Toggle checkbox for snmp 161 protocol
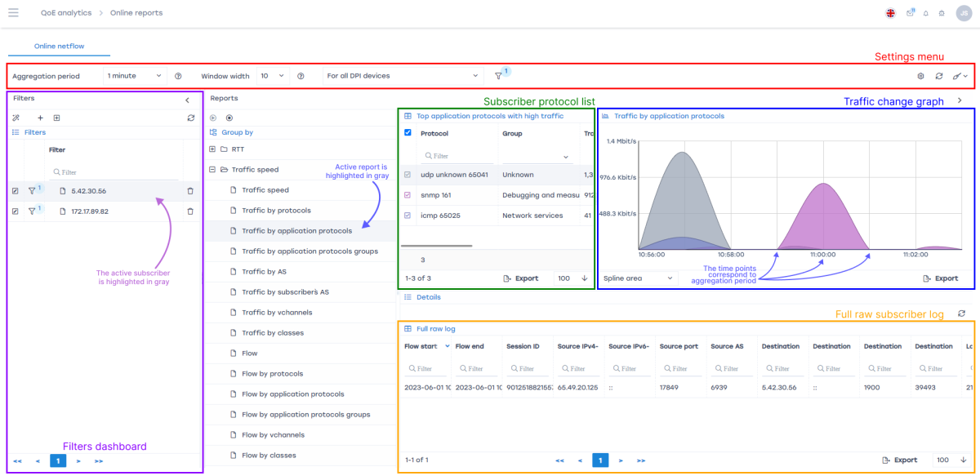Screen dimensions: 980x476 [x=408, y=195]
